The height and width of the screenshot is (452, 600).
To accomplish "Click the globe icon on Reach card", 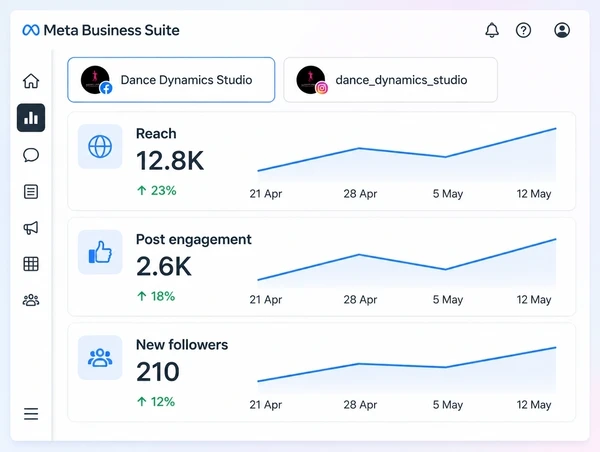I will pyautogui.click(x=100, y=147).
